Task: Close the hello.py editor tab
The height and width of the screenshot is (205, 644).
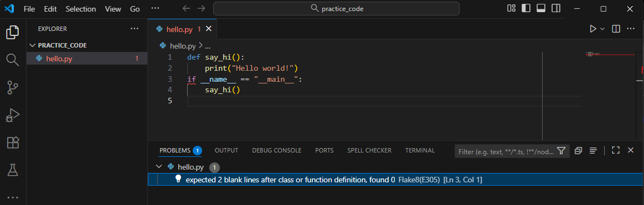Action: 208,29
